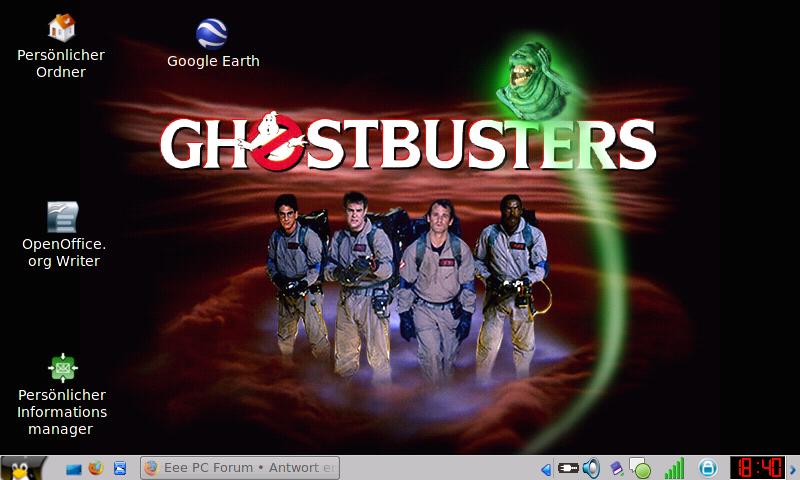Image resolution: width=800 pixels, height=480 pixels.
Task: Click the Google Earth icon label text
Action: (x=213, y=61)
